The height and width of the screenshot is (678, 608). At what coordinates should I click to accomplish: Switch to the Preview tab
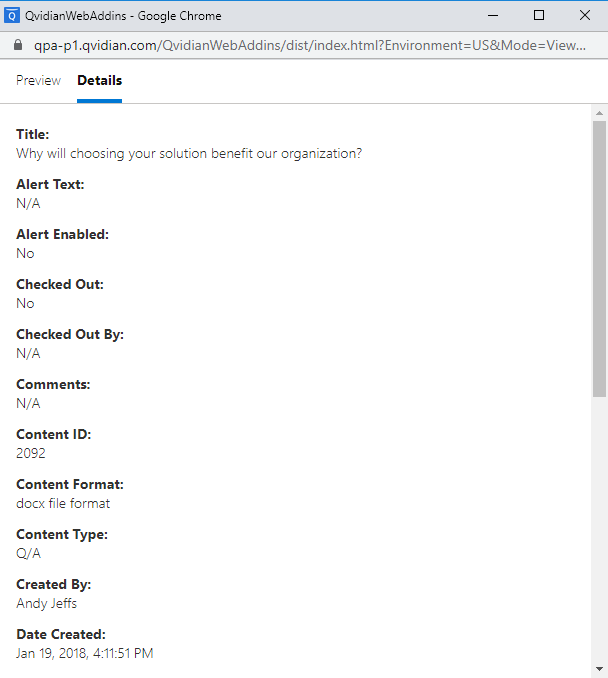pos(38,80)
